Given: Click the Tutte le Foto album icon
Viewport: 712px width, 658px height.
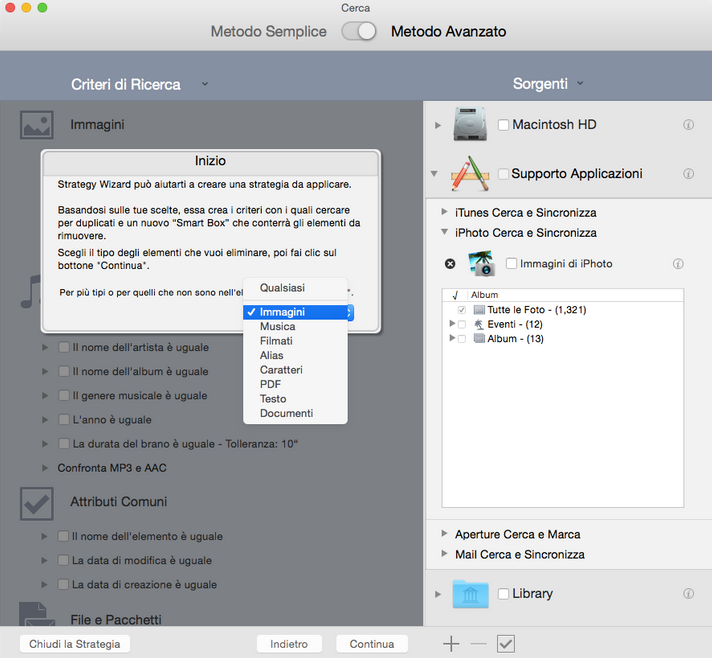Looking at the screenshot, I should 479,310.
